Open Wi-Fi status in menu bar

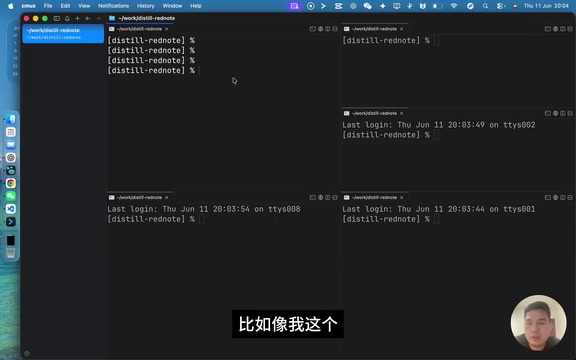(454, 6)
